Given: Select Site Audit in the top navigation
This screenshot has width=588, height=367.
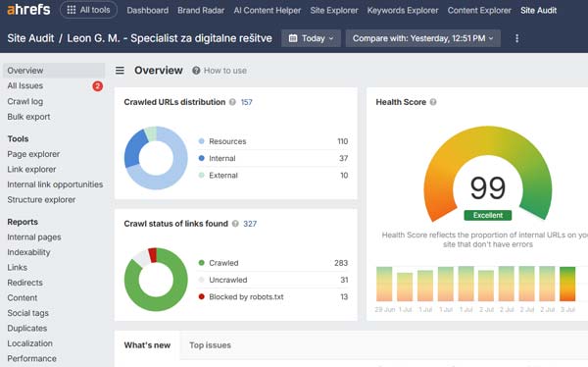Looking at the screenshot, I should pyautogui.click(x=538, y=10).
